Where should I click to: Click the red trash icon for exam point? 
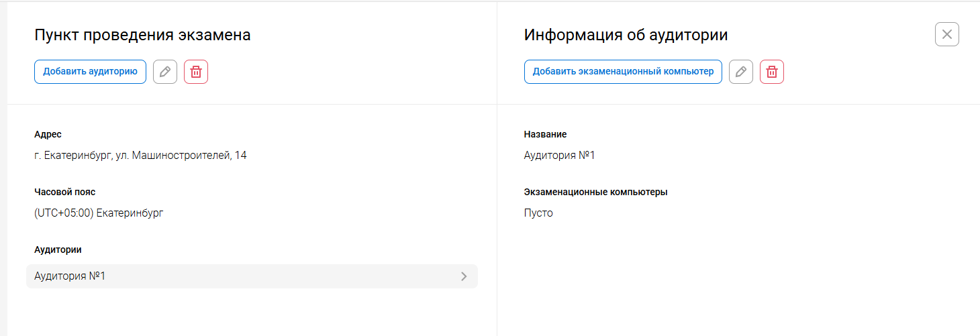(196, 72)
